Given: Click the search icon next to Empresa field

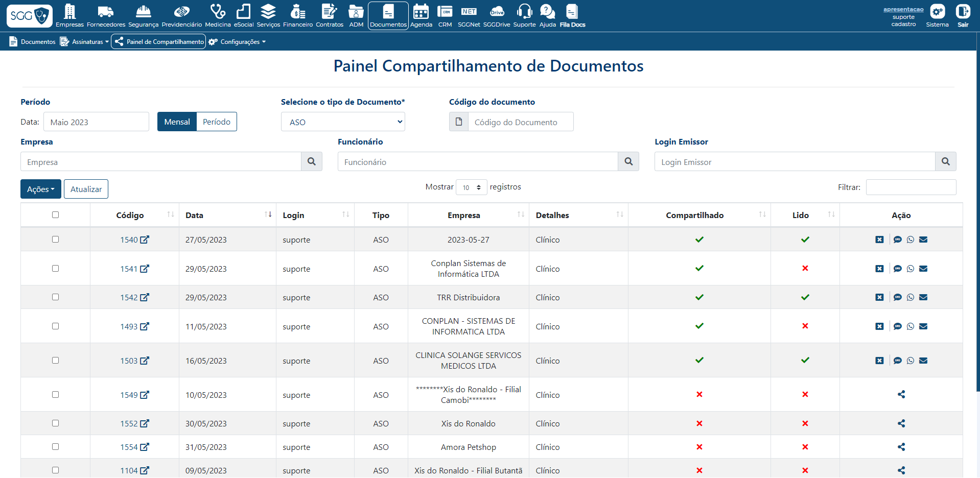Looking at the screenshot, I should 312,162.
